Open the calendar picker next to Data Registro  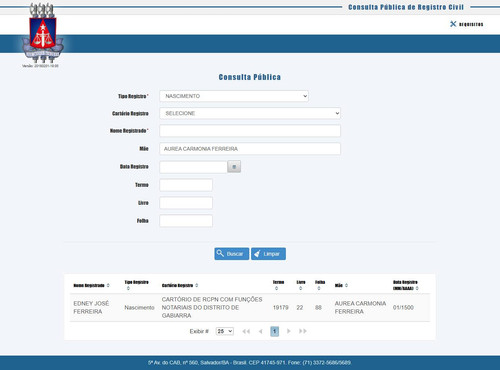coord(234,167)
